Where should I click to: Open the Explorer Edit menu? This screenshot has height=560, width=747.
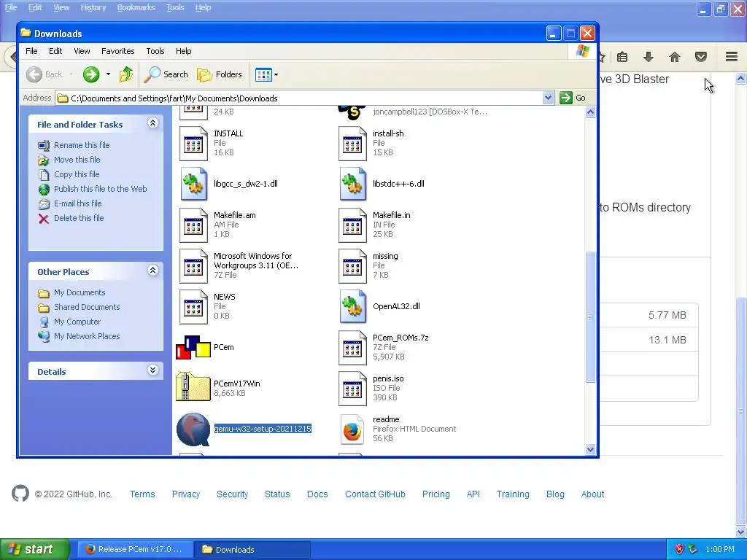click(x=55, y=51)
